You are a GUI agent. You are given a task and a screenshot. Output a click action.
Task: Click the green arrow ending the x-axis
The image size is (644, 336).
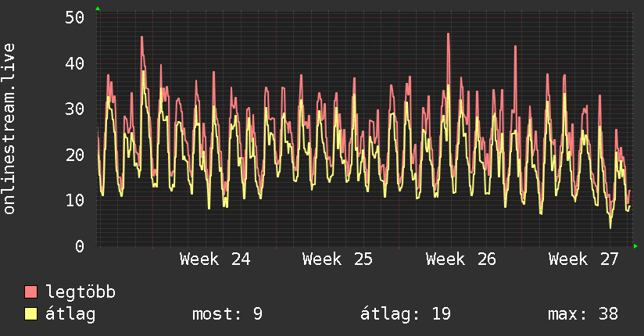pyautogui.click(x=635, y=246)
